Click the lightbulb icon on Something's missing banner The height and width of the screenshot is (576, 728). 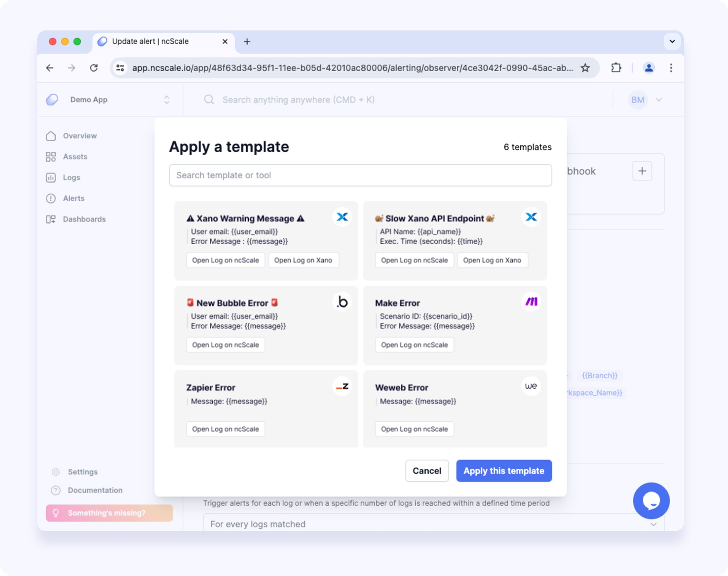tap(56, 513)
